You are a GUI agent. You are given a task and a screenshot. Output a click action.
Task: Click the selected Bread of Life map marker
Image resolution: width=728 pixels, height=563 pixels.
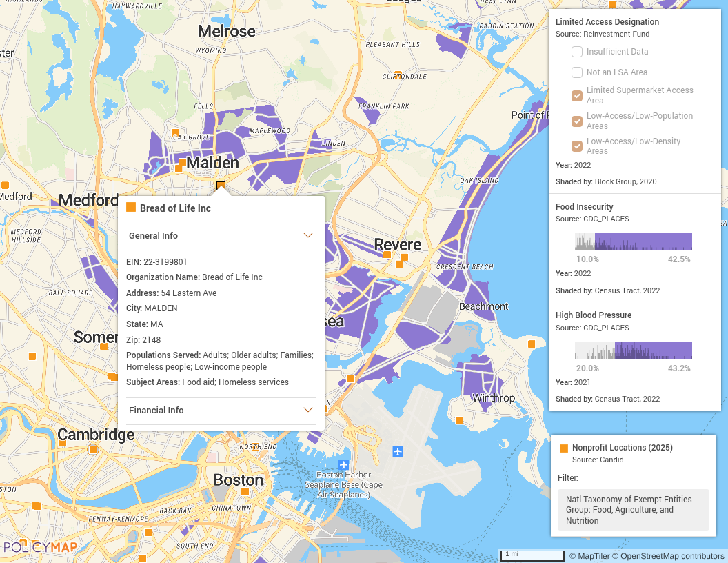coord(221,186)
